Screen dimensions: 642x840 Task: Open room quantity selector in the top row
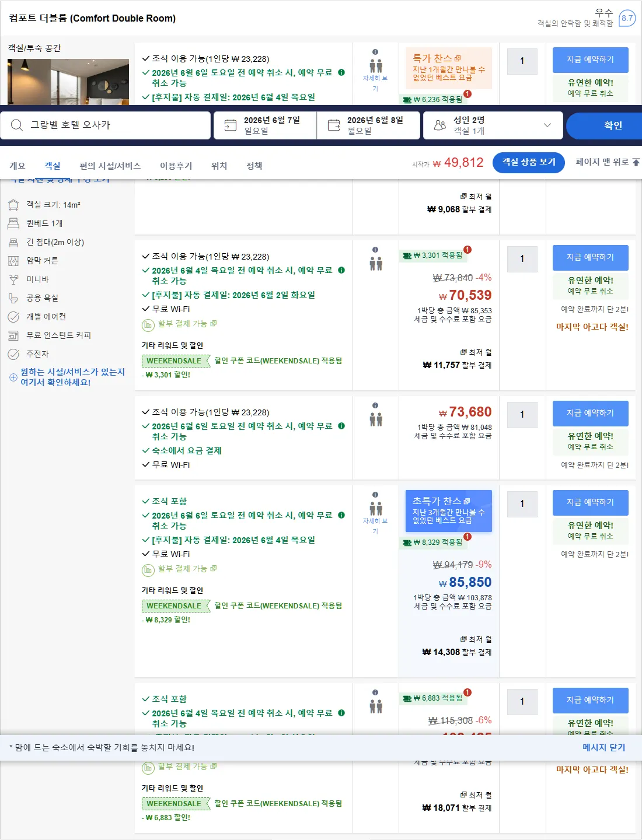tap(522, 61)
